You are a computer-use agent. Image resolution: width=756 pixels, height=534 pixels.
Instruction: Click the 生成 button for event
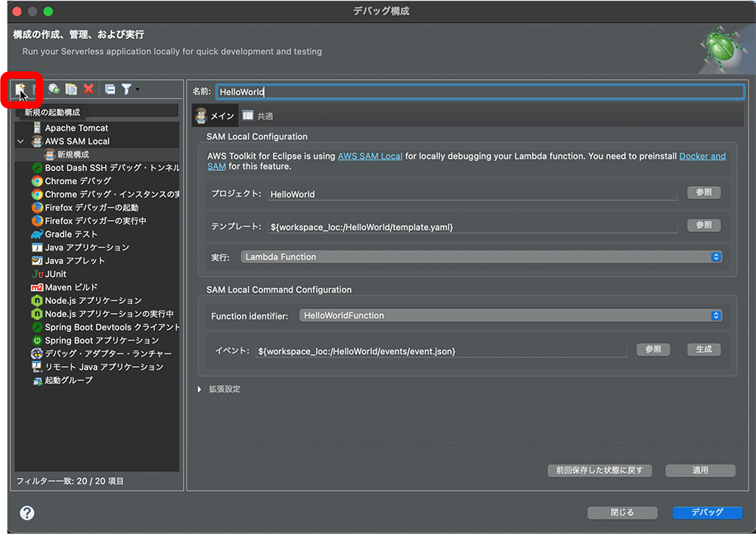click(x=704, y=349)
